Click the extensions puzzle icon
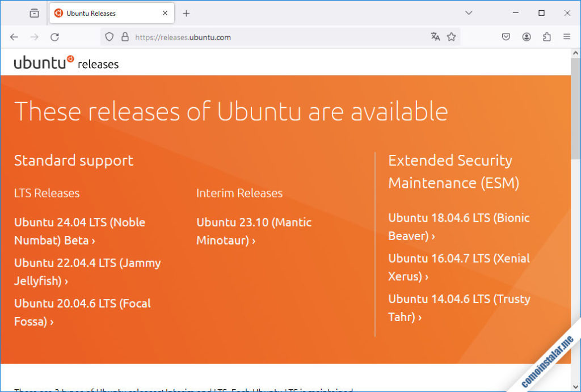 click(x=546, y=36)
